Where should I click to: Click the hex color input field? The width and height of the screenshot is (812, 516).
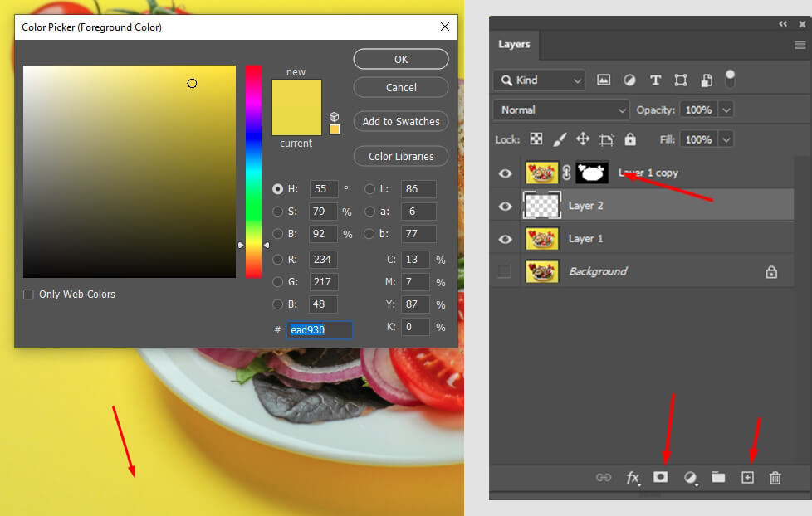click(x=320, y=329)
